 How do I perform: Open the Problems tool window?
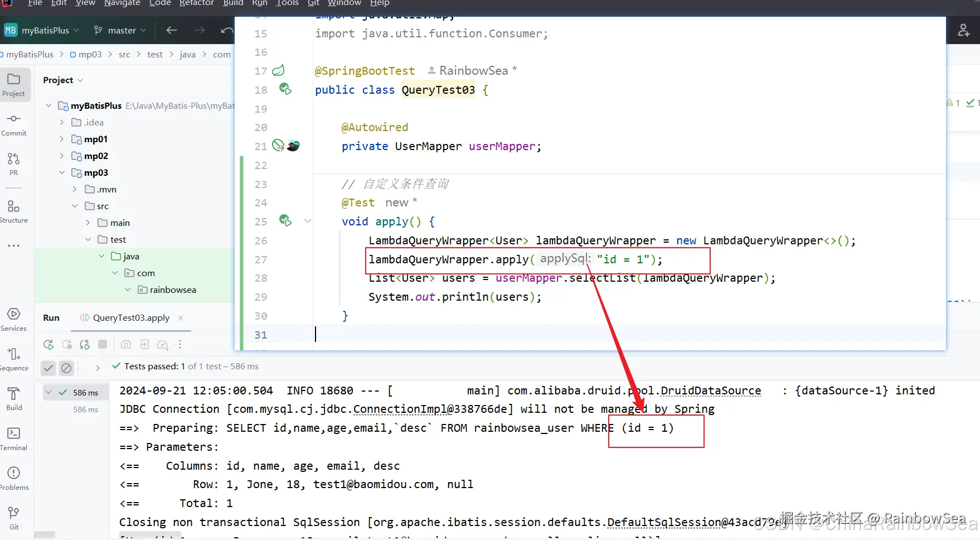coord(13,479)
